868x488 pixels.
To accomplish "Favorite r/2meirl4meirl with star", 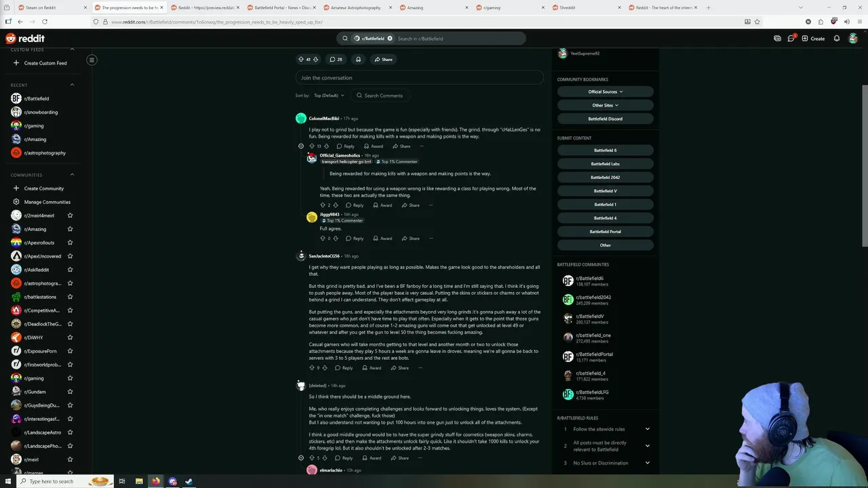I will pos(70,216).
